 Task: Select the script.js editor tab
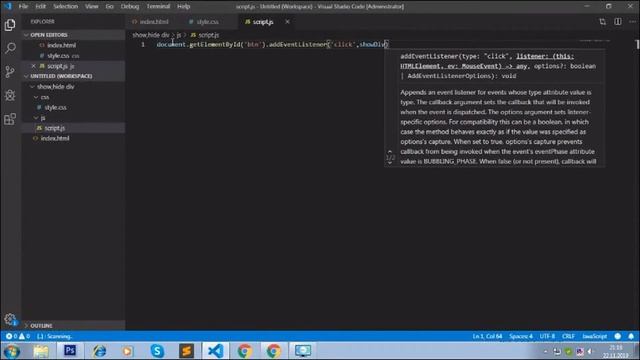point(263,22)
